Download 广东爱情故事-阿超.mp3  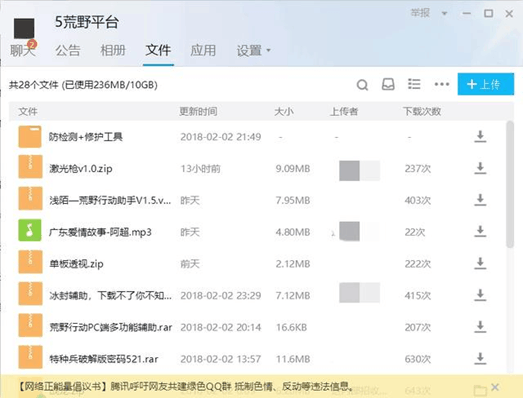tap(480, 232)
